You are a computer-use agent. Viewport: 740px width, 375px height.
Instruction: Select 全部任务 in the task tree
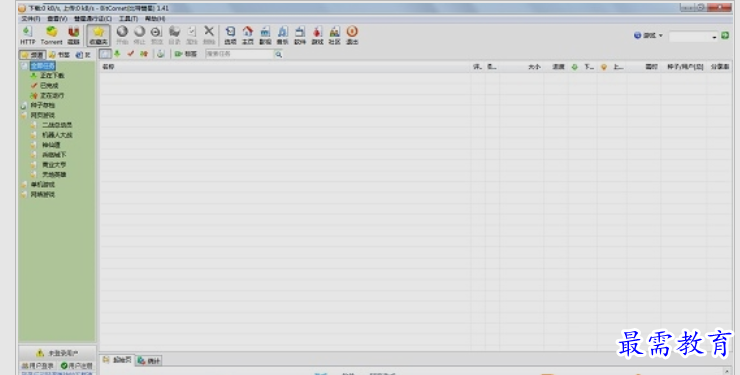43,66
